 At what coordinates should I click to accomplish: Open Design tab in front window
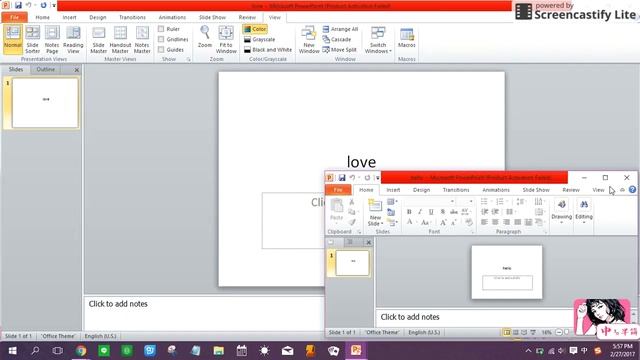(x=421, y=190)
